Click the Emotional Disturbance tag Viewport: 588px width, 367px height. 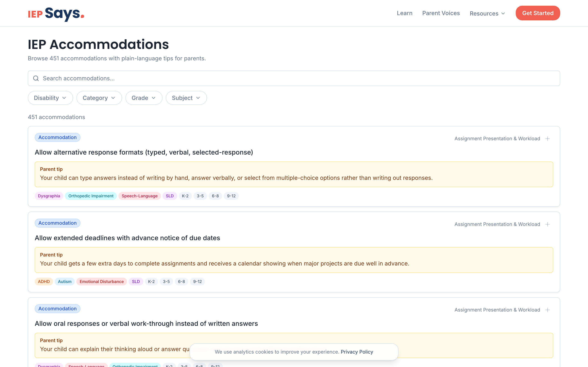click(101, 282)
